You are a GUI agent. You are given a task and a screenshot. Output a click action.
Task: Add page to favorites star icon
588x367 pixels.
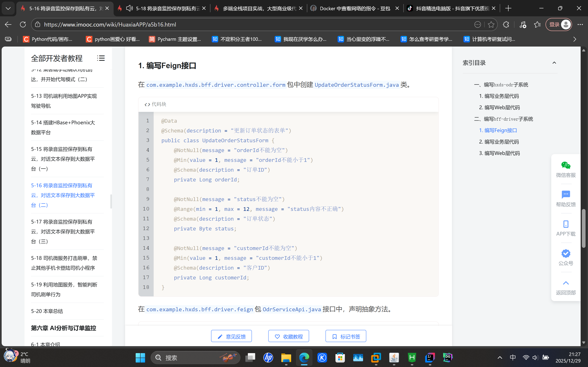[491, 24]
